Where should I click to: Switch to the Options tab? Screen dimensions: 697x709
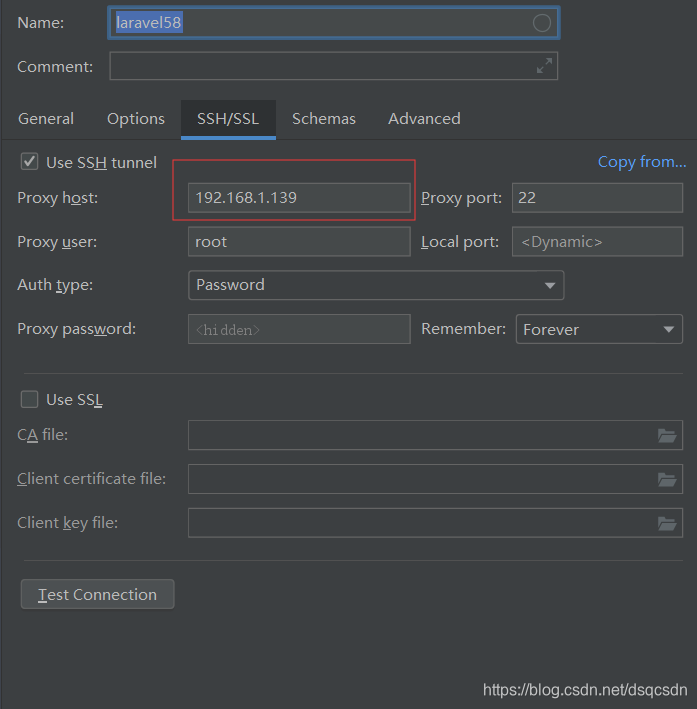coord(136,118)
